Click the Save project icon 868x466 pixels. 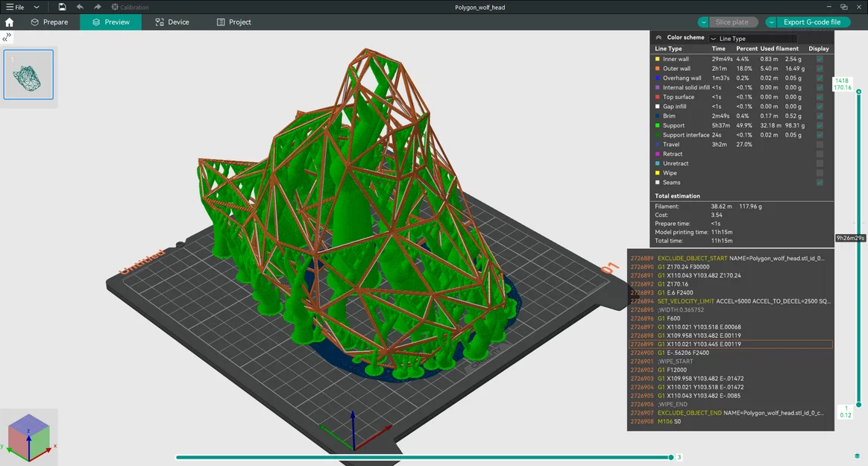[63, 7]
